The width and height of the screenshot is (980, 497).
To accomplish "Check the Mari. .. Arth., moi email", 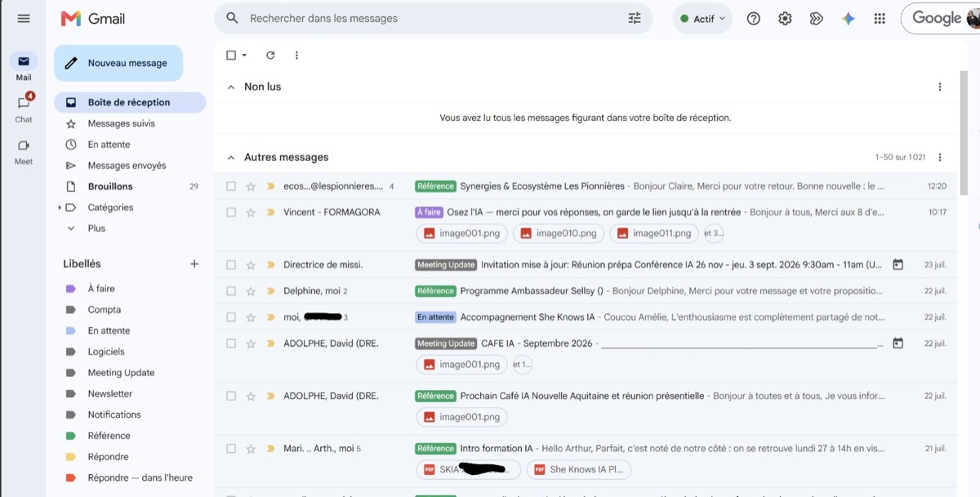I will 231,449.
